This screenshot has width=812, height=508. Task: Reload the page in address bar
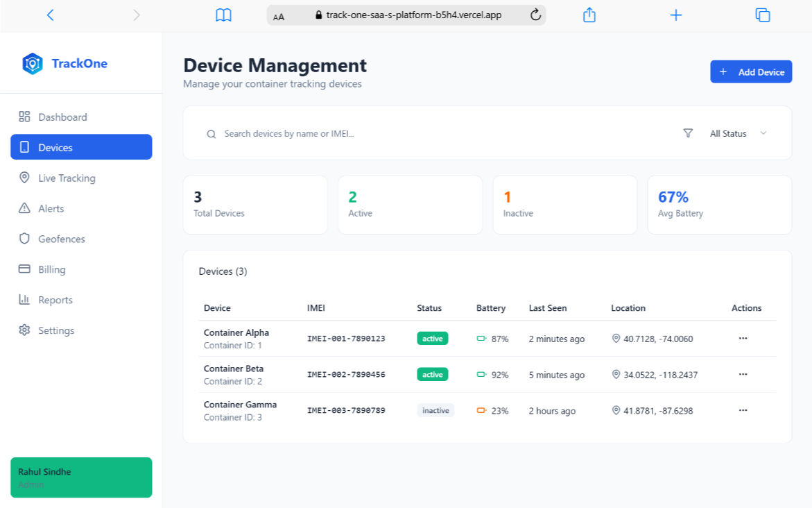[x=535, y=15]
